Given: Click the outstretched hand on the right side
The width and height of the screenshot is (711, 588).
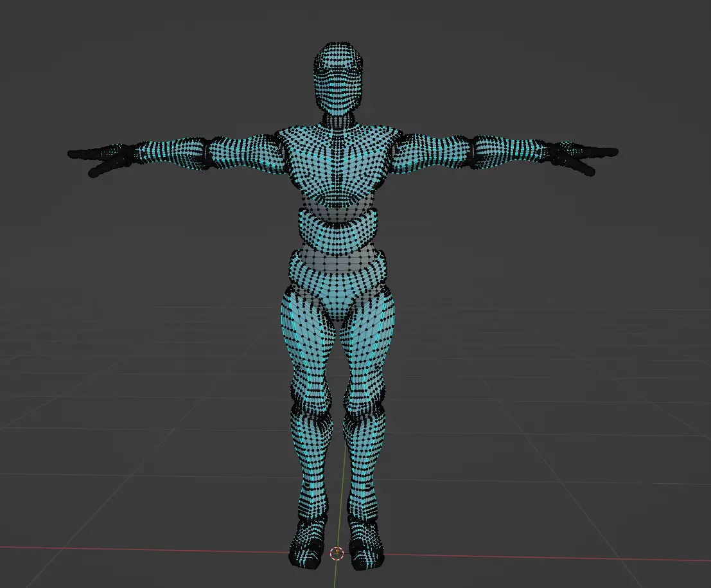Looking at the screenshot, I should tap(583, 157).
